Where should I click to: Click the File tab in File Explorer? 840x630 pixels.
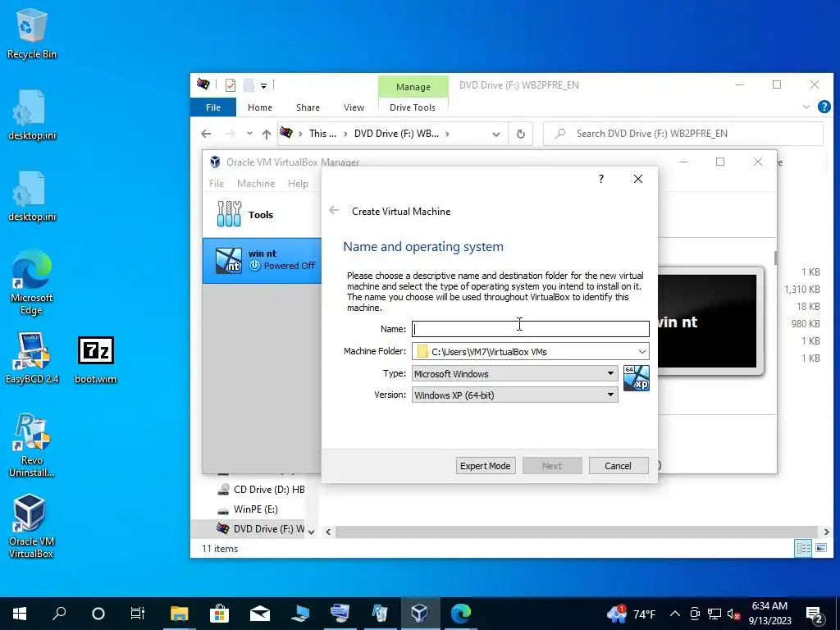click(x=213, y=107)
